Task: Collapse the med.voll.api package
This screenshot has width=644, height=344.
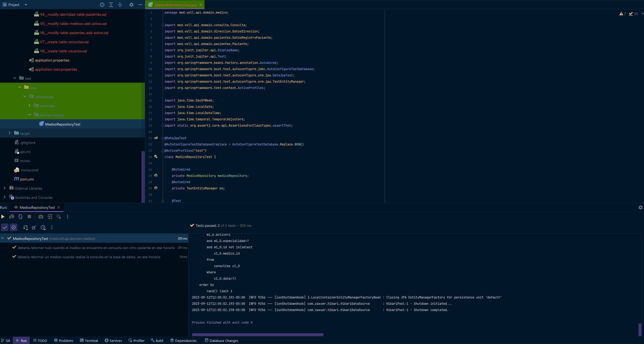Action: point(25,97)
